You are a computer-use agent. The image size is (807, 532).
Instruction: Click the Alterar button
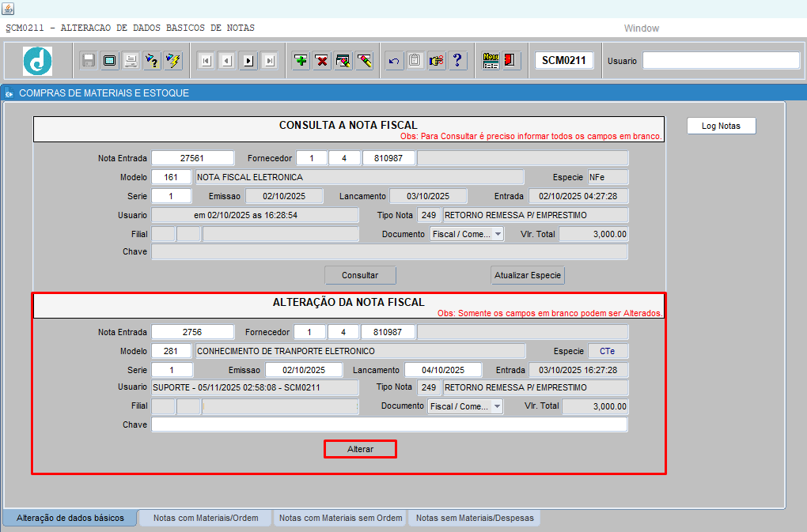(x=360, y=449)
